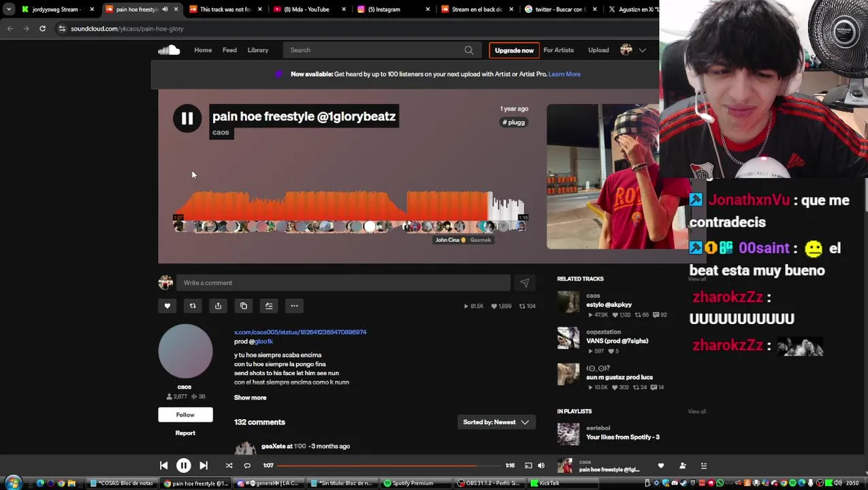
Task: Skip to previous track in player bar
Action: pyautogui.click(x=163, y=465)
